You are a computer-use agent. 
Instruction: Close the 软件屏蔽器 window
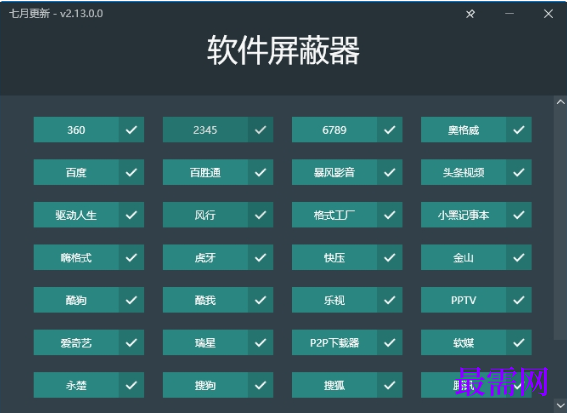click(548, 14)
